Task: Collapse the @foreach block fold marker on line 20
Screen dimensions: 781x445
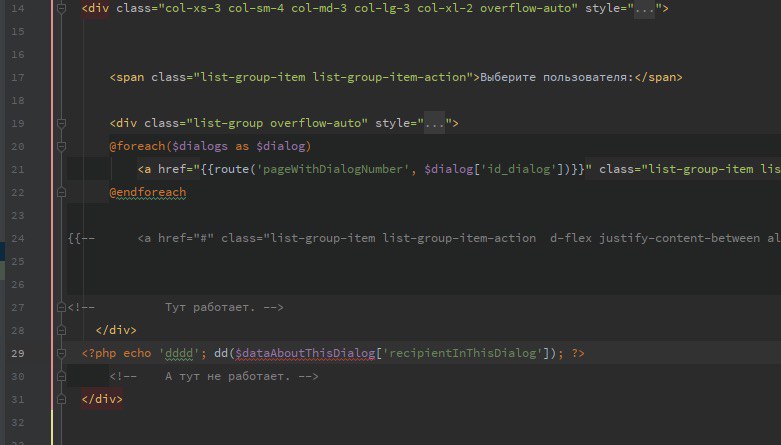Action: (x=61, y=146)
